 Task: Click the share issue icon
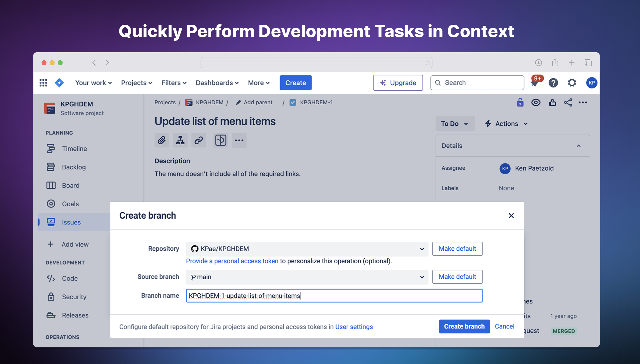pyautogui.click(x=568, y=103)
